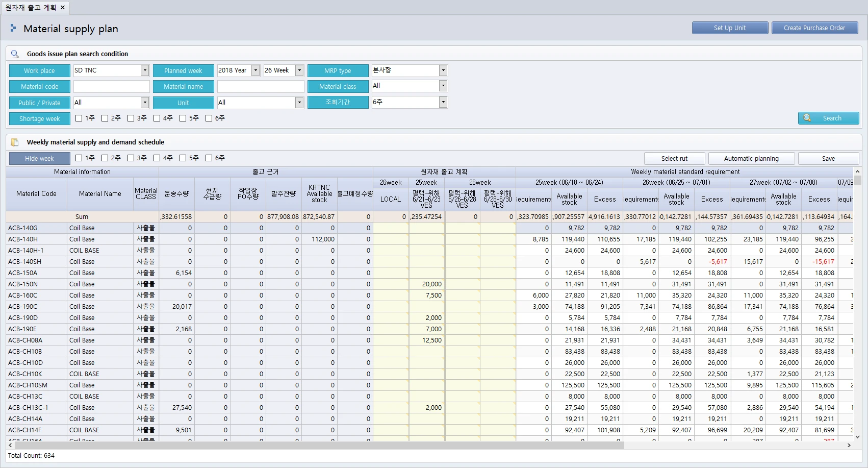
Task: Click the 12,500 cell in ACB-CH08A row
Action: (426, 340)
